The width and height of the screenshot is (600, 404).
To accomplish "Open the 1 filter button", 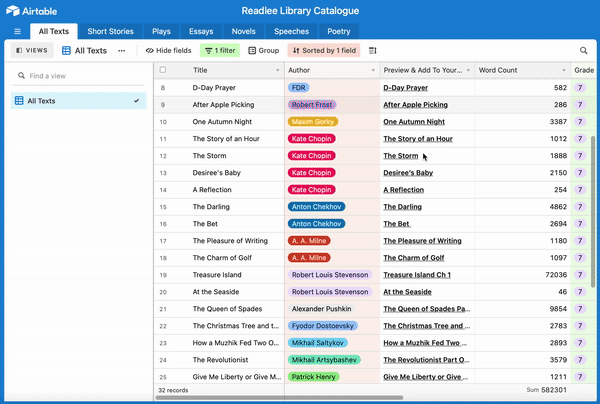I will (220, 50).
